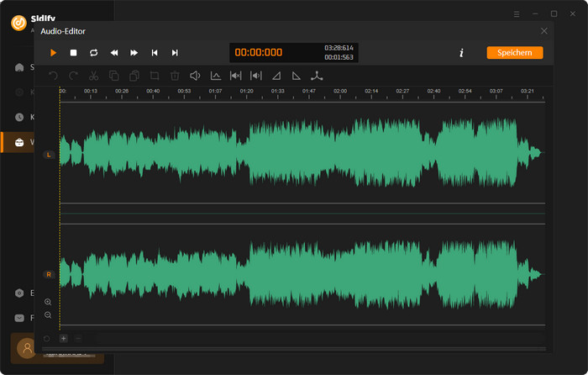The height and width of the screenshot is (375, 588).
Task: Open the main window hamburger menu
Action: click(x=517, y=14)
